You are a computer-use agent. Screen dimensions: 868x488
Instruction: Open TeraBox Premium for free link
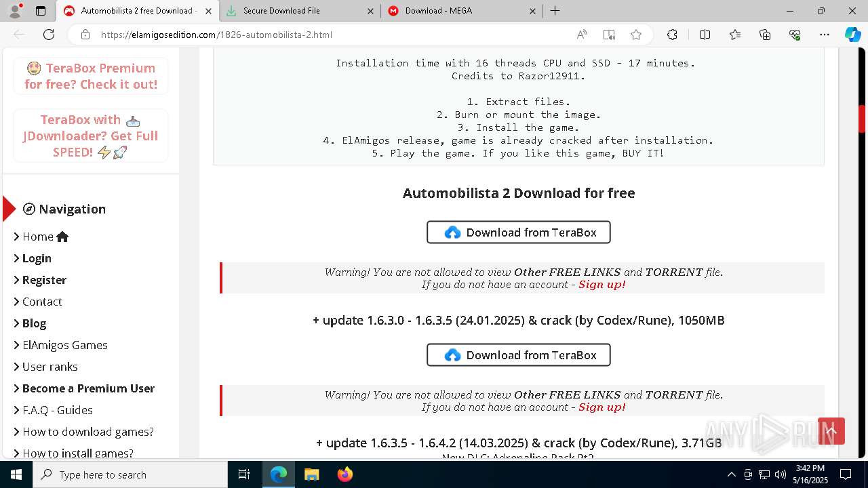coord(91,76)
